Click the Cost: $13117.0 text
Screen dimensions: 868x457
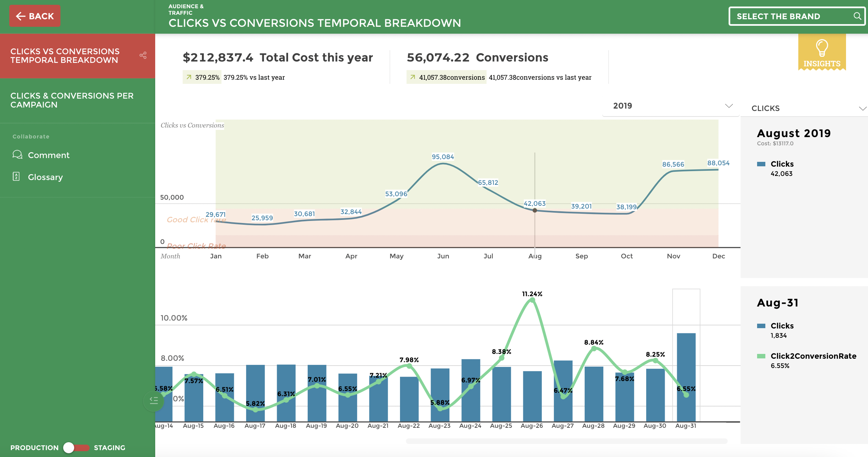[775, 143]
